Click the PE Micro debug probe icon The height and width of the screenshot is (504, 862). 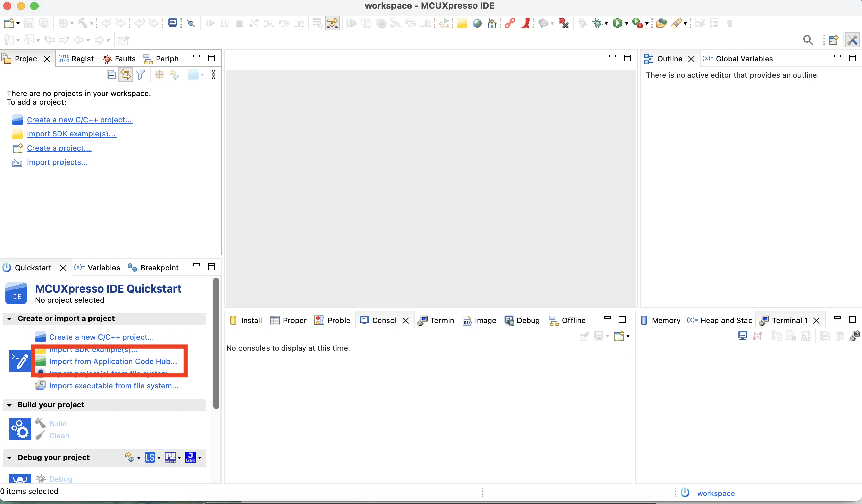170,457
